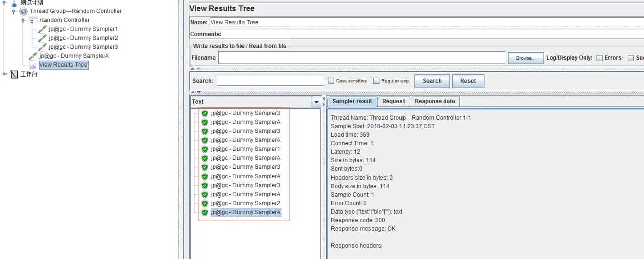Image resolution: width=644 pixels, height=259 pixels.
Task: Collapse the Random Controller tree node
Action: tap(23, 20)
